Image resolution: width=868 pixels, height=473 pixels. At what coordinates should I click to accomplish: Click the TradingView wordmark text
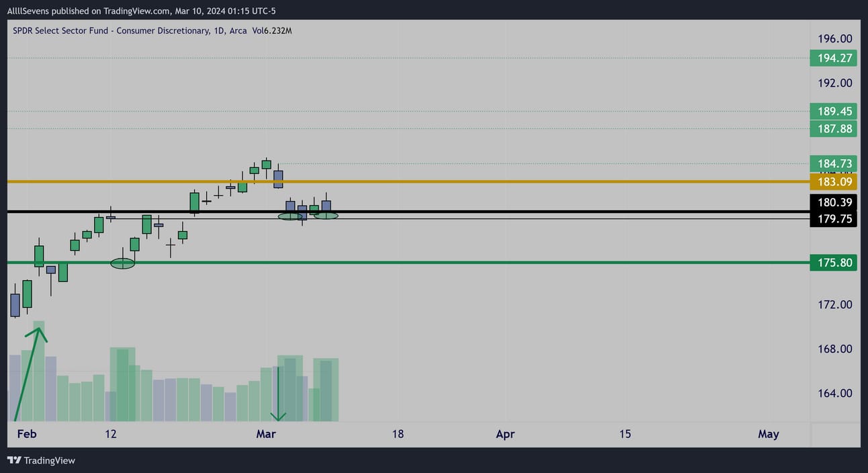(50, 460)
